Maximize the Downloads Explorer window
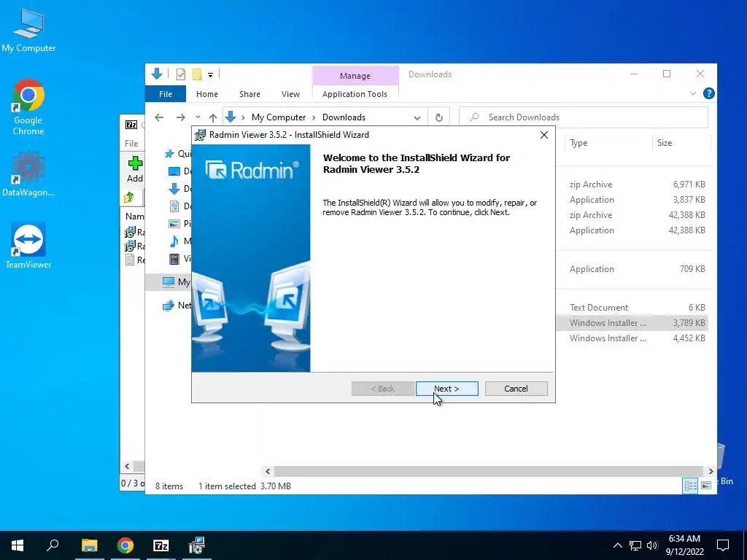This screenshot has height=560, width=747. pyautogui.click(x=667, y=74)
